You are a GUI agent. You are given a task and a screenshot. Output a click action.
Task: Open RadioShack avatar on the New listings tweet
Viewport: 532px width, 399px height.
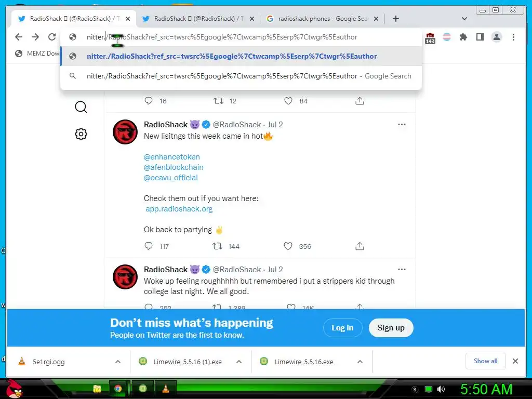tap(125, 132)
